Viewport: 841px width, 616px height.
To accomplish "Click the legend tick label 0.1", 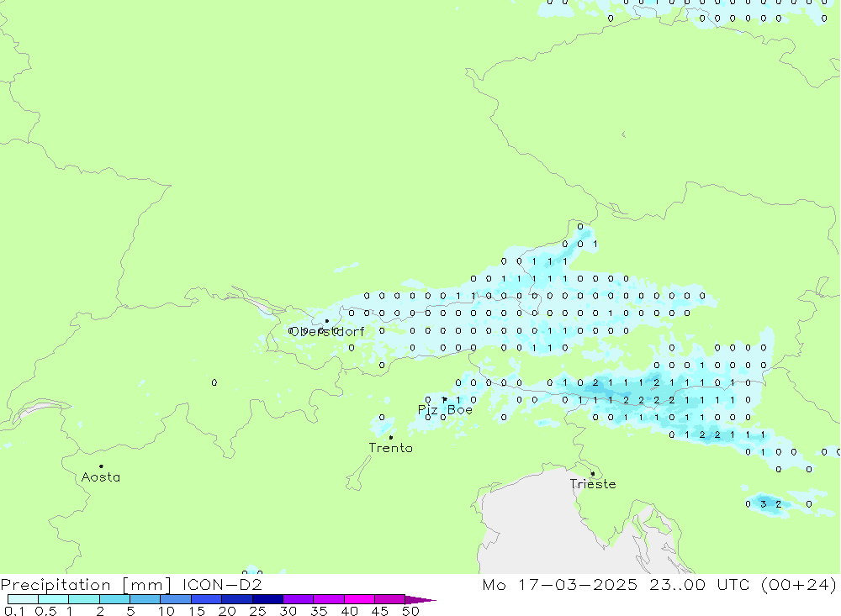I will point(14,611).
